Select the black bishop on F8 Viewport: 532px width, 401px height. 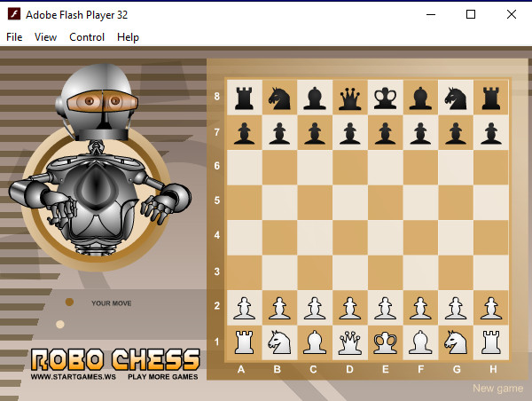[x=420, y=98]
